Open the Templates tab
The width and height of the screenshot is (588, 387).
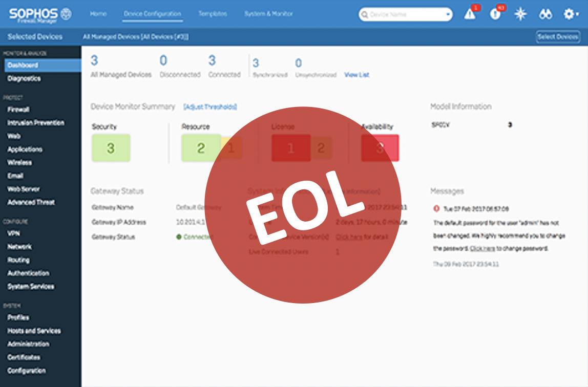[213, 14]
